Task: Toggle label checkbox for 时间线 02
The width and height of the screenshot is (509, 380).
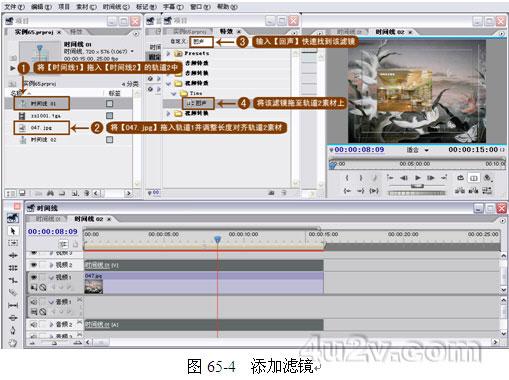Action: click(109, 140)
